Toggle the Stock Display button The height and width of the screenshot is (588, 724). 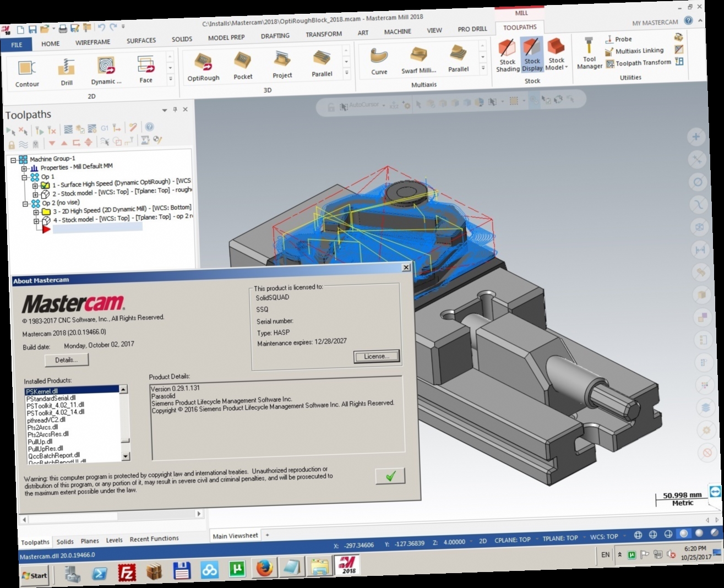coord(532,55)
